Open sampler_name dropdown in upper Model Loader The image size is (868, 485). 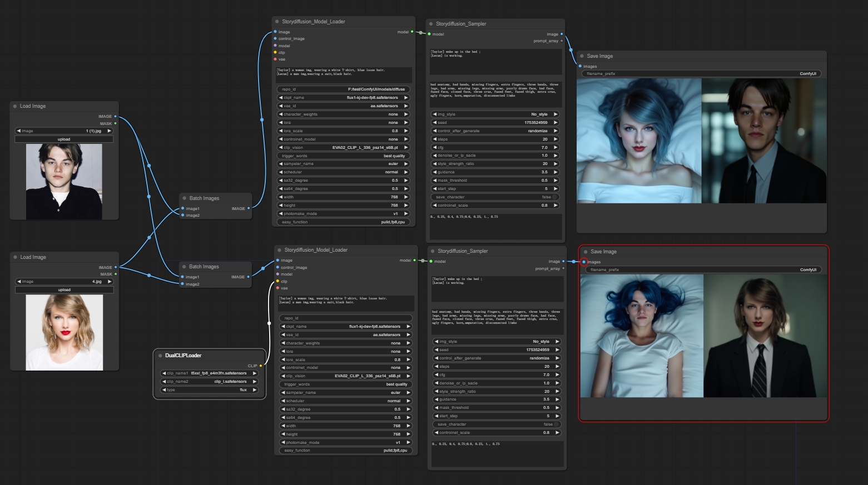pos(344,164)
